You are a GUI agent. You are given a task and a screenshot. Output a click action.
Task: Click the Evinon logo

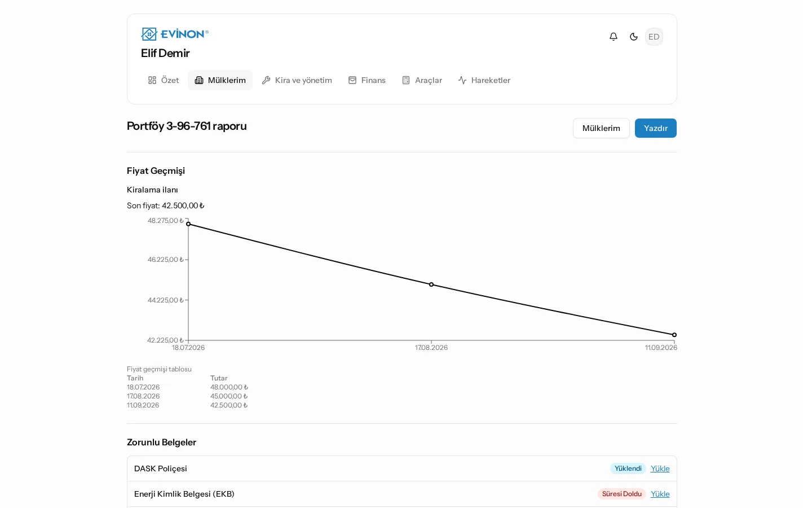[x=175, y=34]
